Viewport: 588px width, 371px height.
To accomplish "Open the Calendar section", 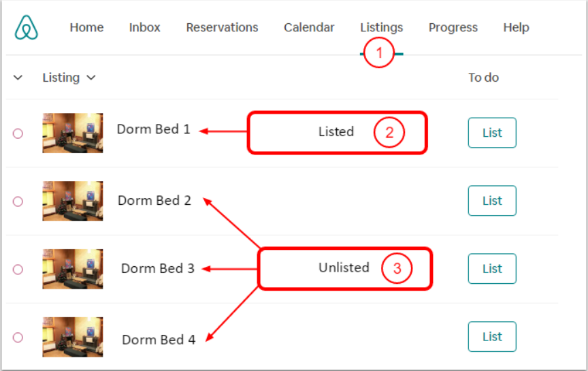I will coord(309,28).
